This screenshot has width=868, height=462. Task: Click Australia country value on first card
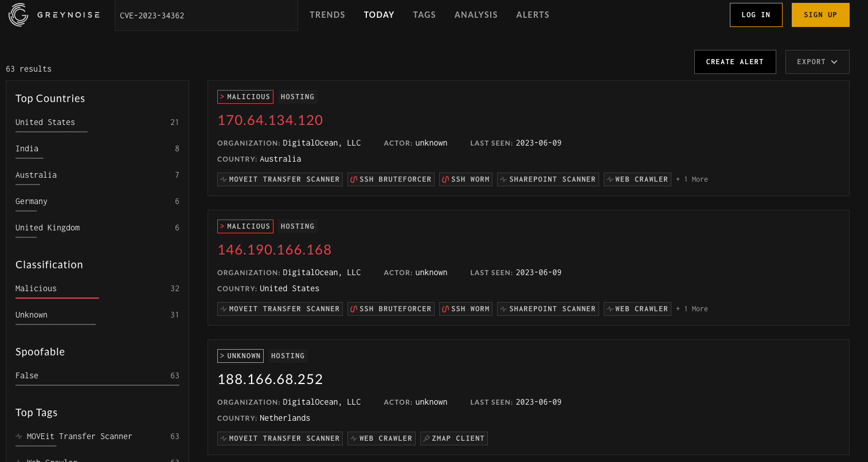click(x=280, y=159)
